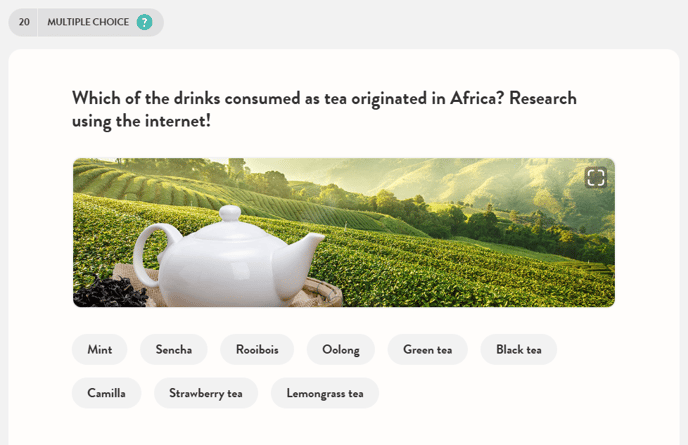Pick the Oolong answer option
Viewport: 688px width, 445px height.
(341, 350)
